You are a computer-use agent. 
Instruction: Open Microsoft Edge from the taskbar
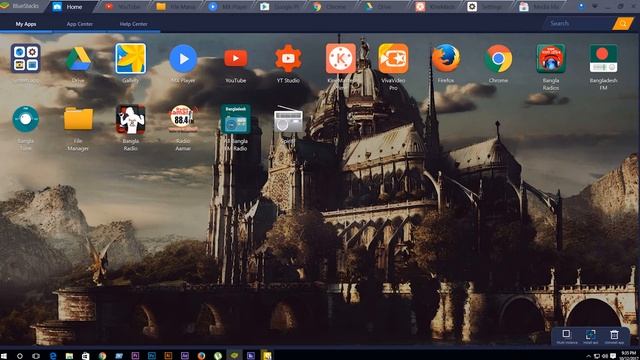pos(53,356)
